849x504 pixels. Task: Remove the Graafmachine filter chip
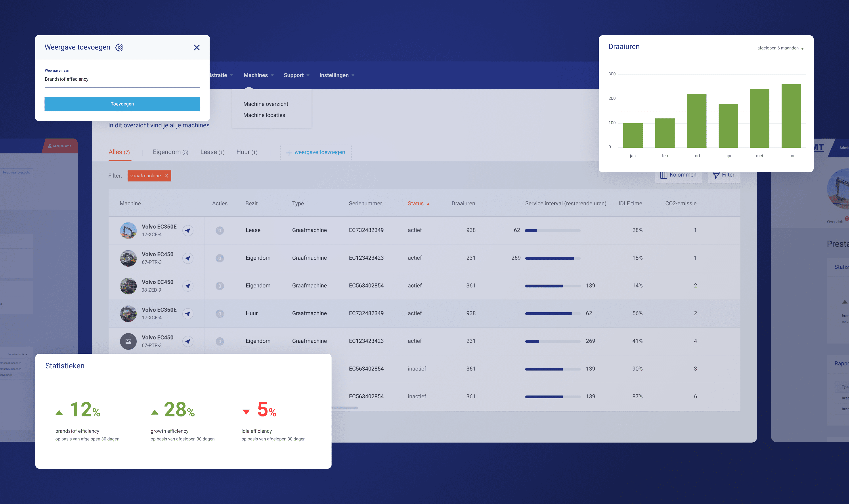pos(166,176)
